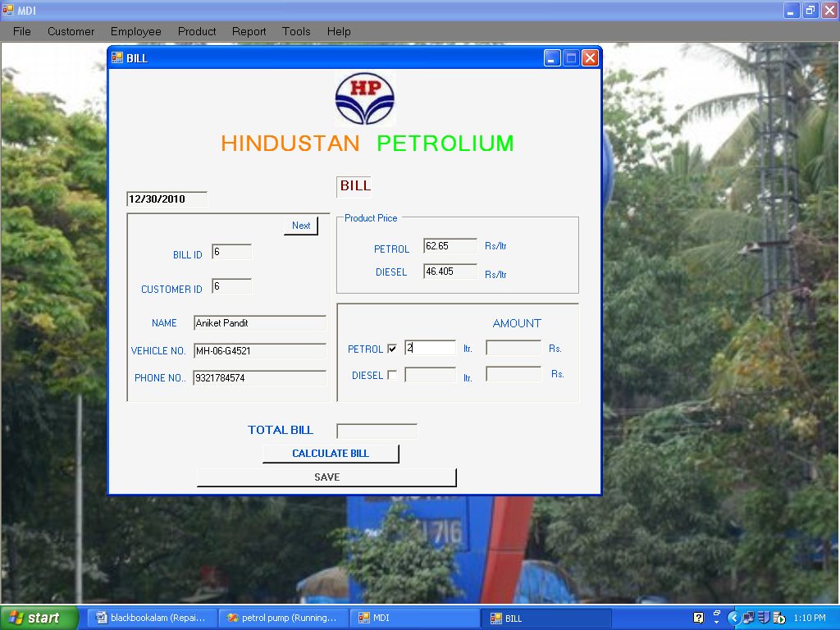This screenshot has width=840, height=630.
Task: Open the help question mark tray icon
Action: (x=697, y=618)
